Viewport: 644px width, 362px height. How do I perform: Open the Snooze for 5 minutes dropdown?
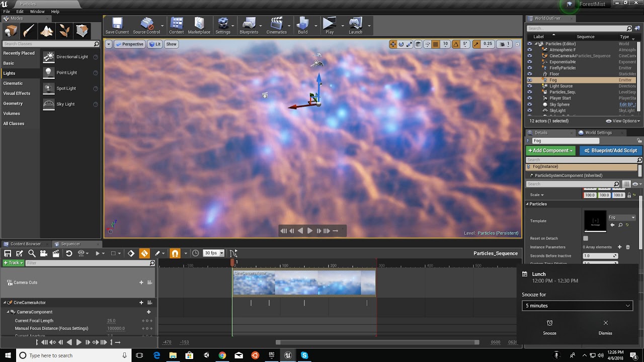point(577,306)
